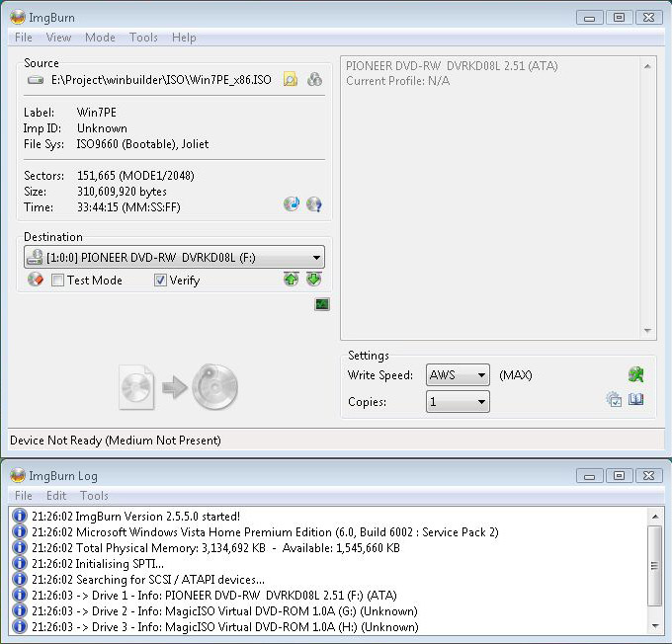Show the graph data monitor icon

pos(322,304)
